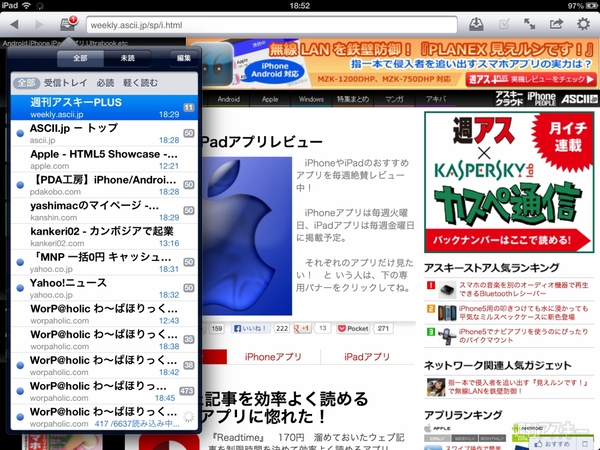Tap the checkmark icon in toolbar

(x=504, y=24)
